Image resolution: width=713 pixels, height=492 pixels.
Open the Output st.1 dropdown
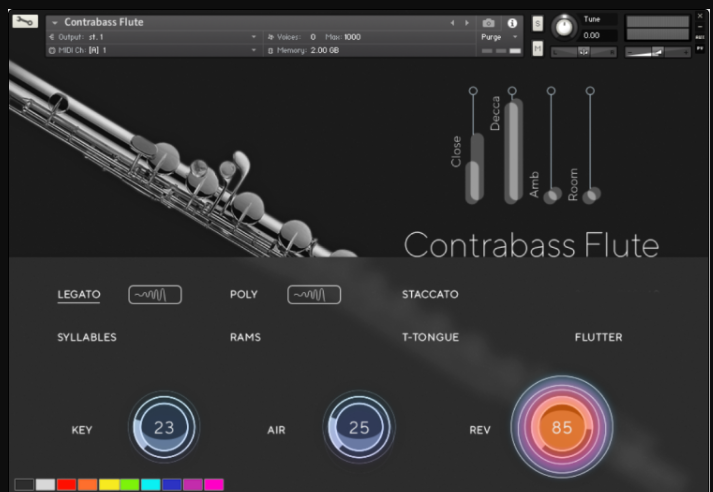pos(153,37)
